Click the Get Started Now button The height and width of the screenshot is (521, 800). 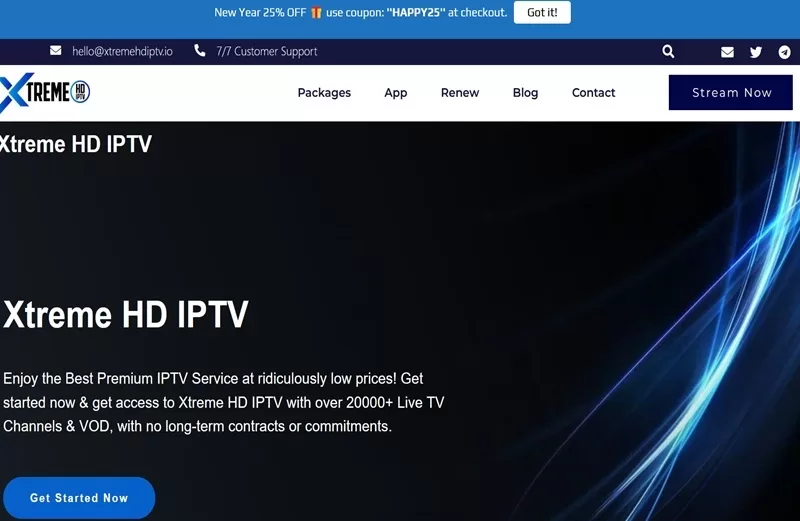pos(79,498)
